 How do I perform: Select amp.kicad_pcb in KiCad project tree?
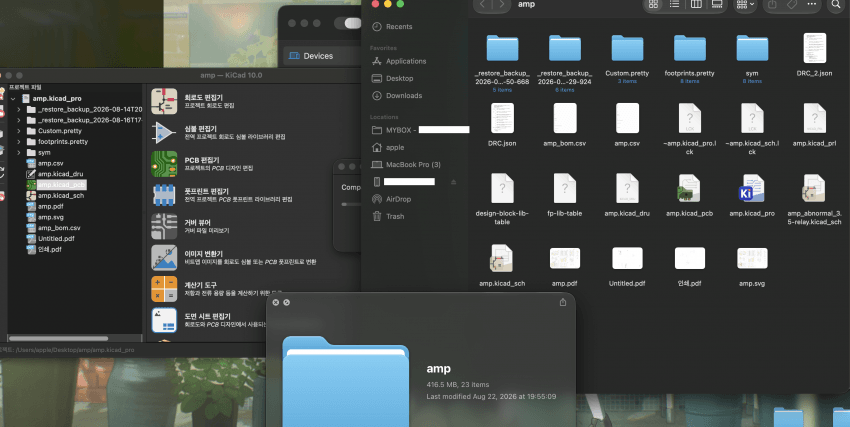[61, 185]
